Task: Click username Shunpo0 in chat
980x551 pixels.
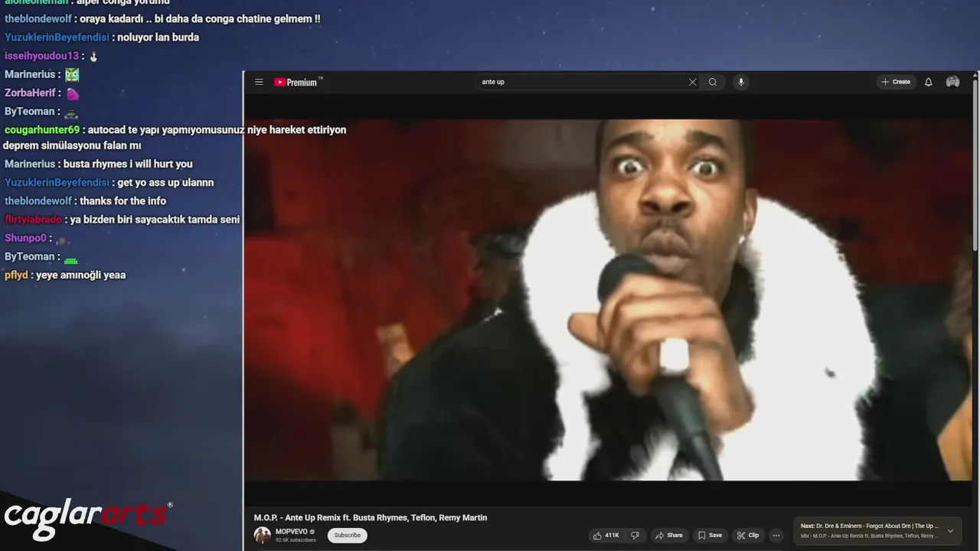Action: point(25,238)
